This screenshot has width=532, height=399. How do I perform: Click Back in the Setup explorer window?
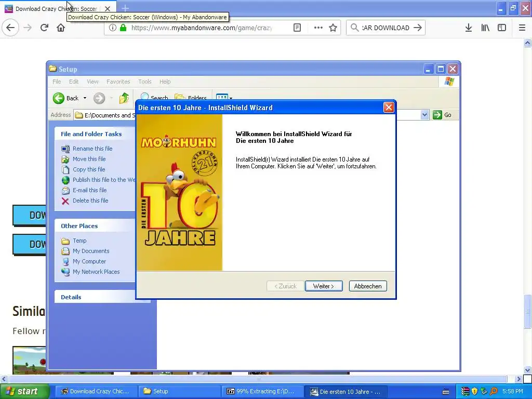point(66,98)
